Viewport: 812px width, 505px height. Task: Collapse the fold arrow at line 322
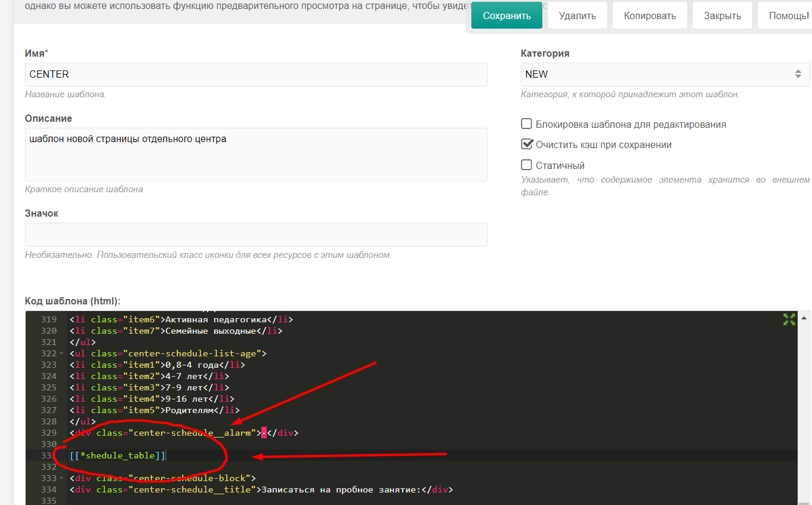(x=61, y=353)
